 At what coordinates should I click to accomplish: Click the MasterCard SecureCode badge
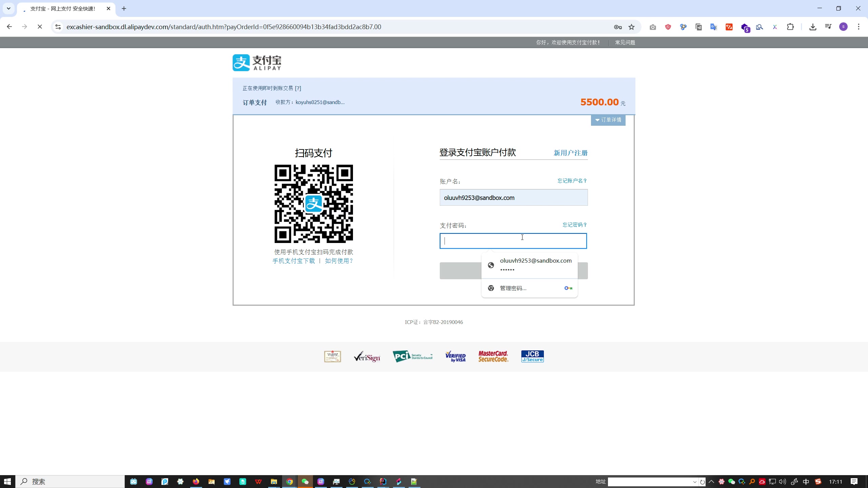(x=493, y=357)
